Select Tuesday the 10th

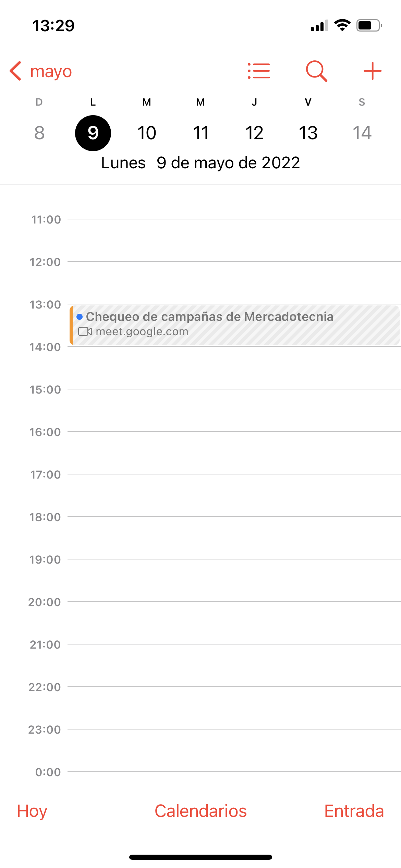[147, 133]
